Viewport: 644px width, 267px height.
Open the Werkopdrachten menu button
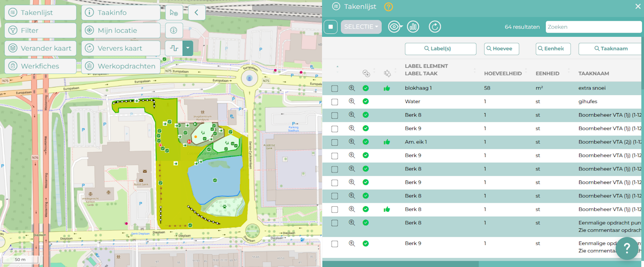coord(121,66)
